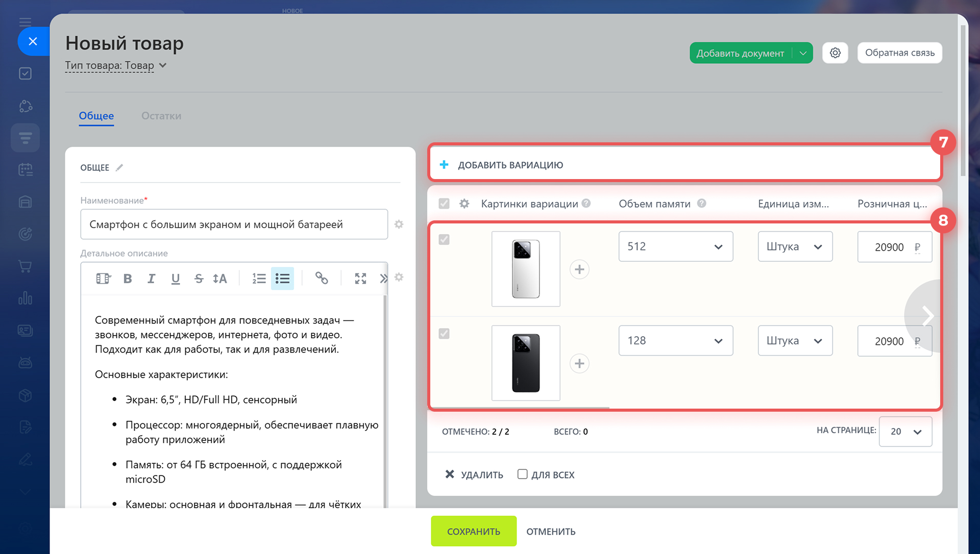Image resolution: width=980 pixels, height=554 pixels.
Task: Insert a numbered list
Action: click(259, 279)
